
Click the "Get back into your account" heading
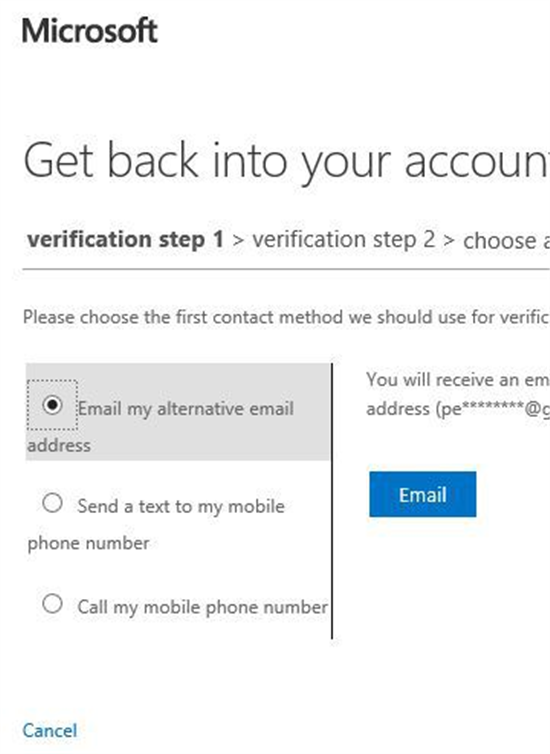[x=287, y=161]
